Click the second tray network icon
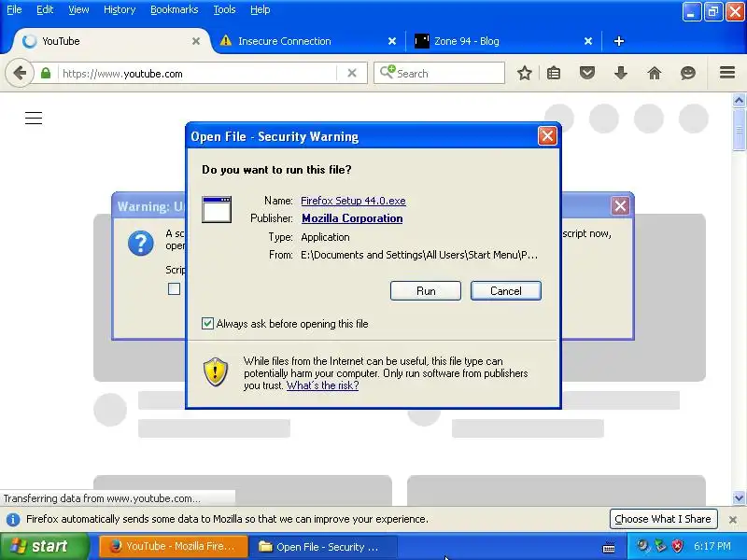Image resolution: width=747 pixels, height=560 pixels. pyautogui.click(x=660, y=546)
